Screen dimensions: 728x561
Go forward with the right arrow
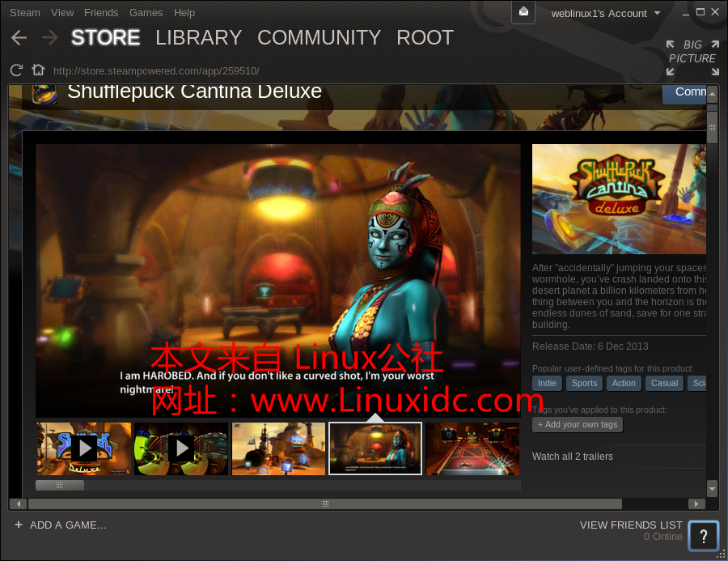49,38
